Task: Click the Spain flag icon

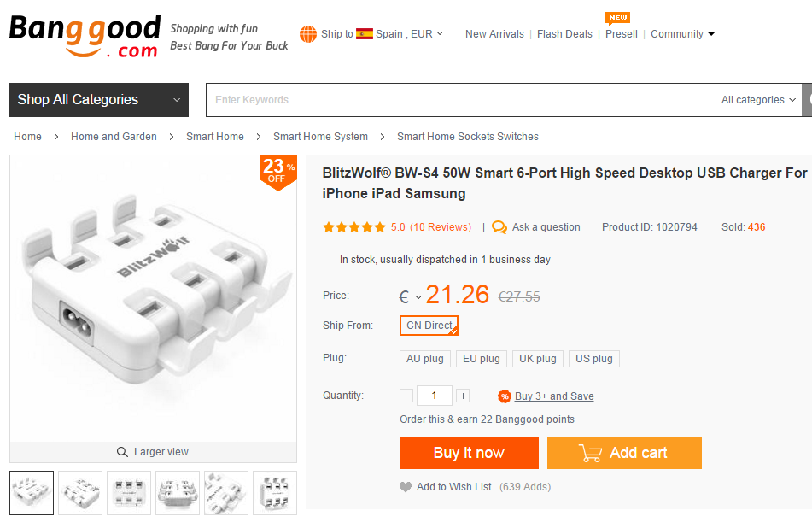Action: [365, 34]
